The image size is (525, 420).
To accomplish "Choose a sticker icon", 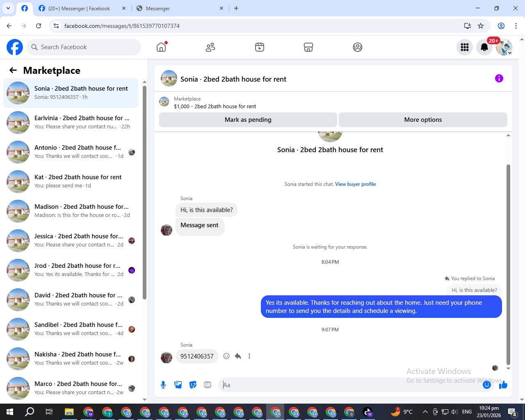I will tap(193, 385).
